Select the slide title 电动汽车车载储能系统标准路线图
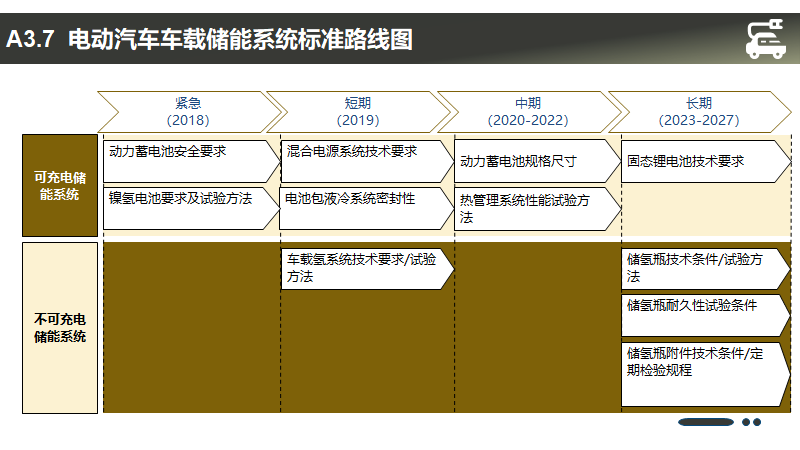The image size is (800, 450). pyautogui.click(x=240, y=39)
